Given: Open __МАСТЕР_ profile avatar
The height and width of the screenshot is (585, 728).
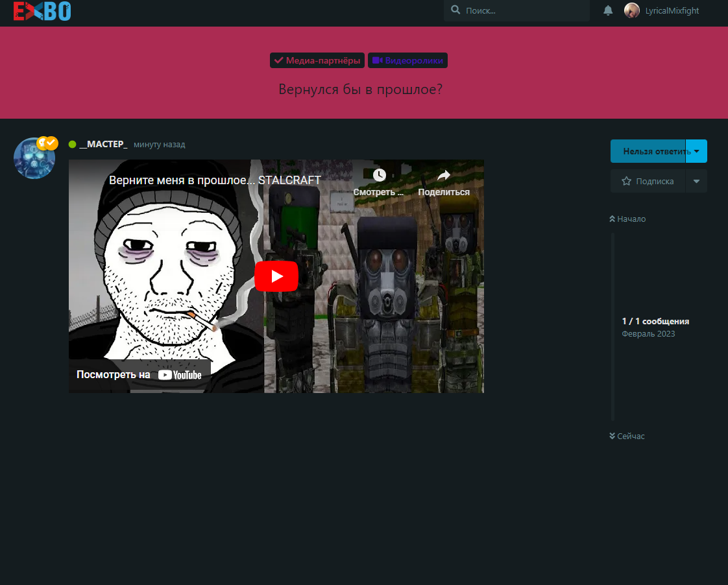Looking at the screenshot, I should [34, 158].
